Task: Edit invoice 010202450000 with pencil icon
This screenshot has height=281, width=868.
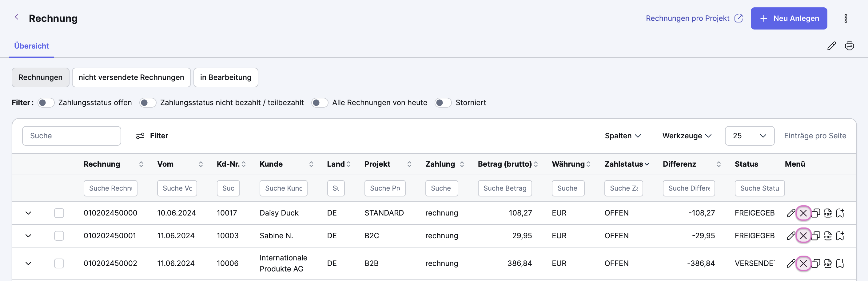Action: tap(790, 213)
